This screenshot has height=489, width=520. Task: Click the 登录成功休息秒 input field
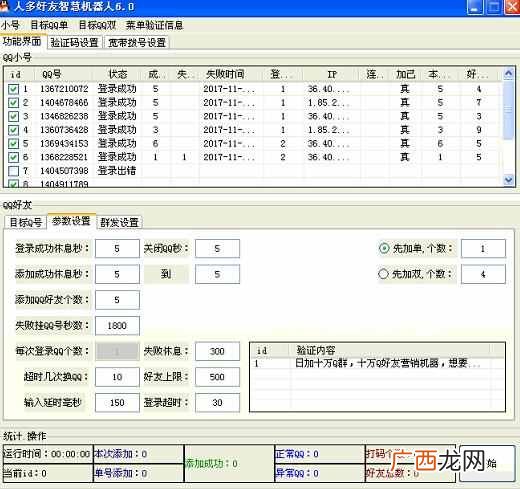point(117,249)
